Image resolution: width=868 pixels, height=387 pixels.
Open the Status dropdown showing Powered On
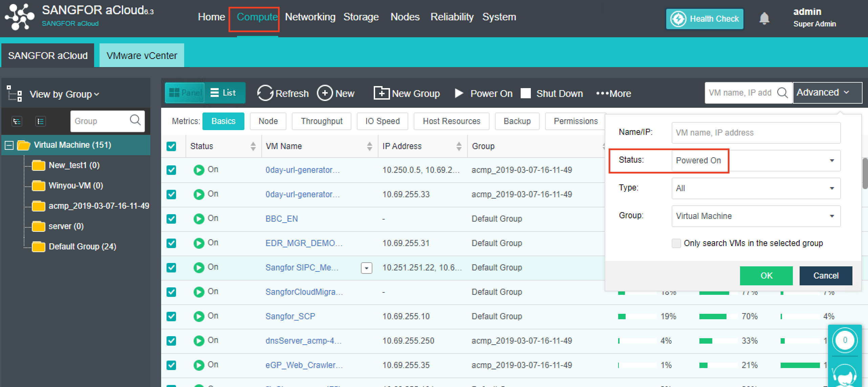point(756,160)
